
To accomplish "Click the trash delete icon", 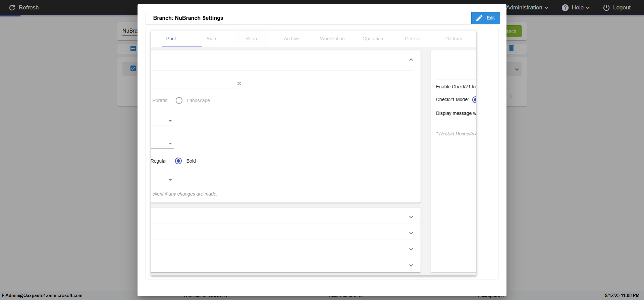I will coord(511,48).
